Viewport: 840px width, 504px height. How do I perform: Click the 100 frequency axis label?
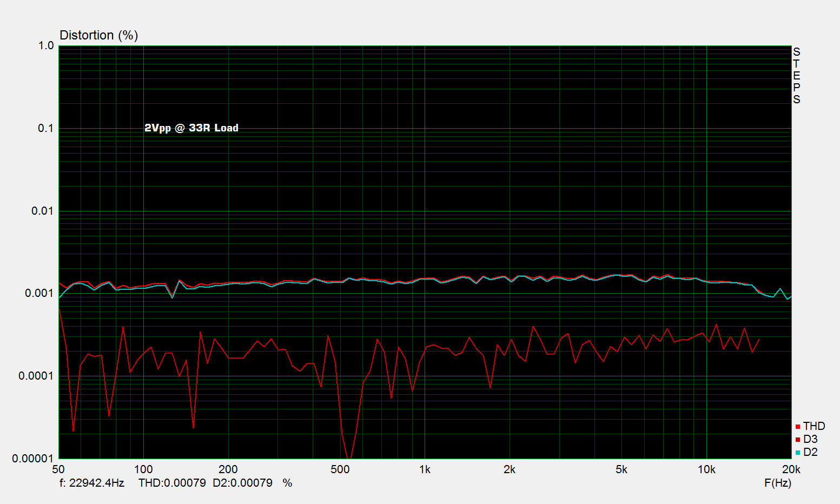[x=143, y=469]
